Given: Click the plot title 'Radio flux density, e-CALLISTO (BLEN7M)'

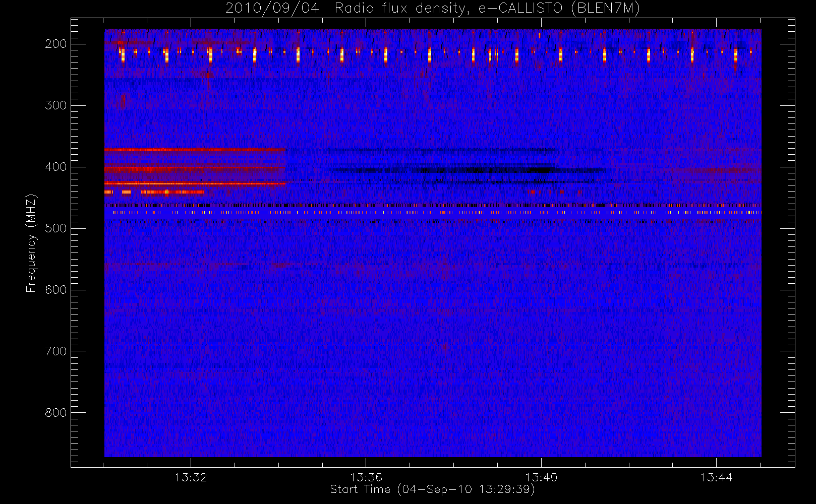Looking at the screenshot, I should (x=487, y=8).
